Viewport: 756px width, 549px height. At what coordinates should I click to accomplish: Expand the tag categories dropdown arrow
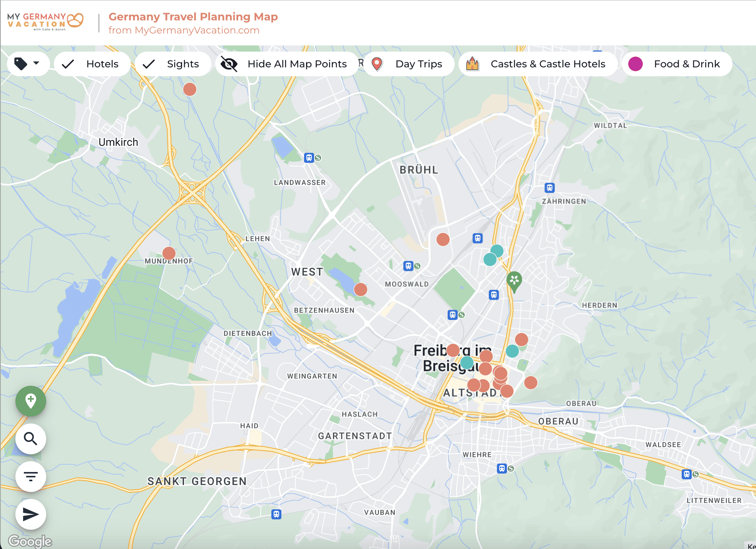37,63
